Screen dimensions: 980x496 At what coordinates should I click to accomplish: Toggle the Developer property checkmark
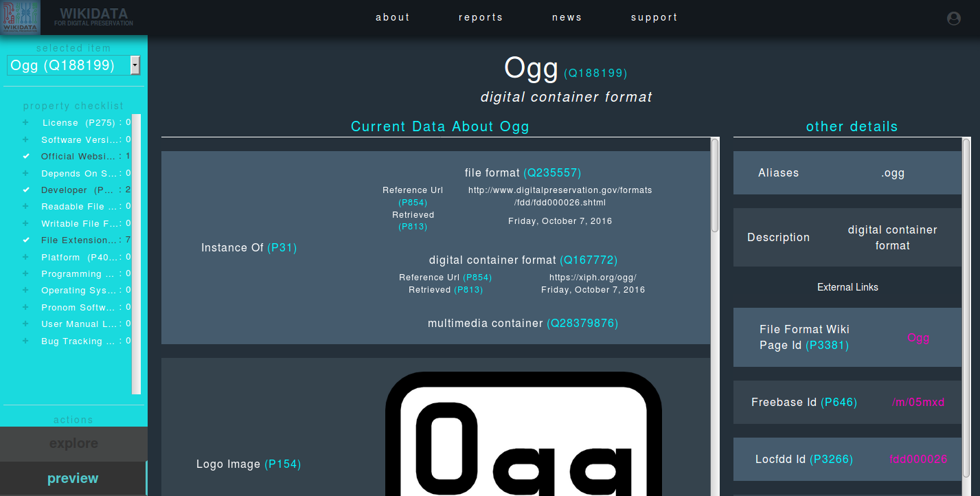click(x=26, y=190)
